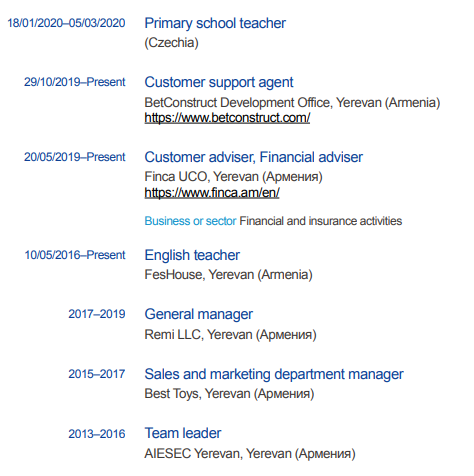Click the Team leader heading
Screen dimensions: 474x476
point(183,433)
